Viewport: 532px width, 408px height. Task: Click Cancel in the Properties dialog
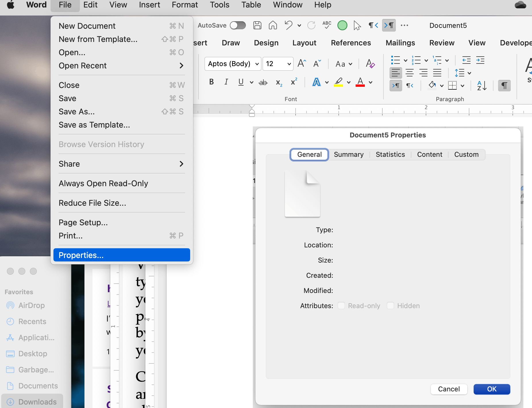tap(449, 389)
